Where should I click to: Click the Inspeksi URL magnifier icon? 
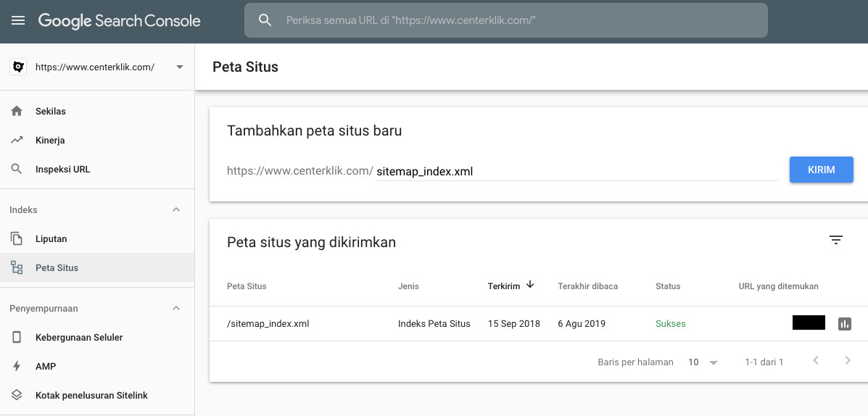pyautogui.click(x=17, y=169)
